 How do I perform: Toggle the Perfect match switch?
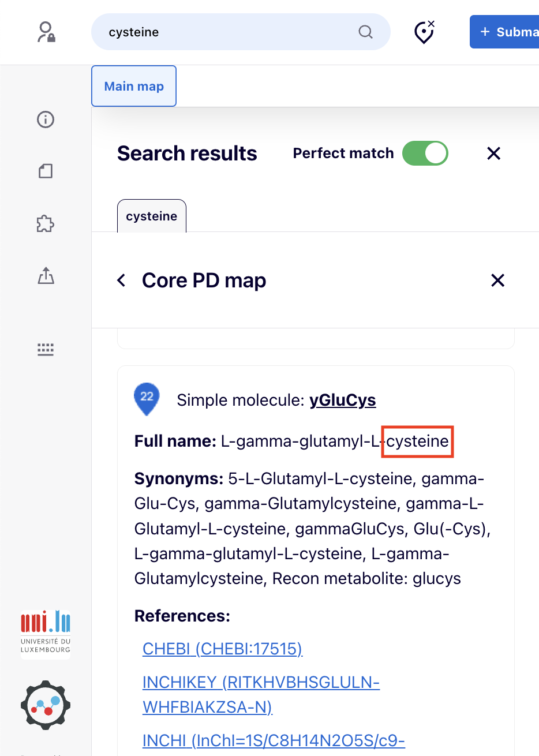pyautogui.click(x=425, y=154)
